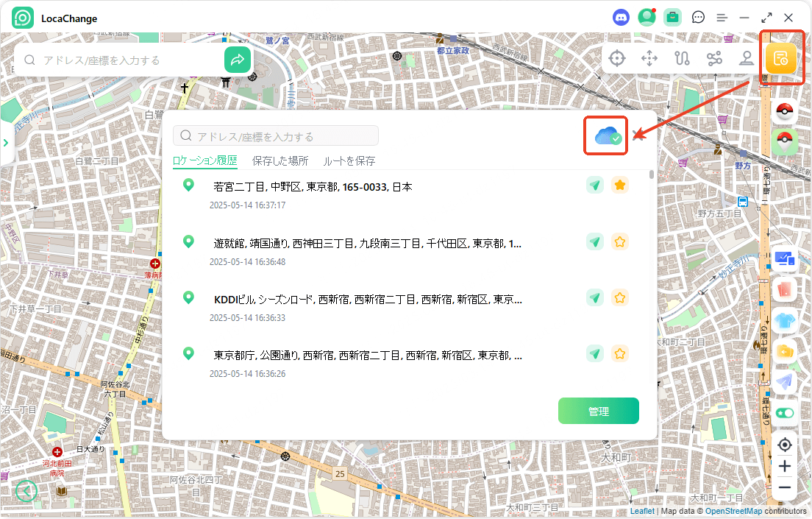Select Teleport mode crosshair icon
This screenshot has width=812, height=519.
tap(617, 58)
